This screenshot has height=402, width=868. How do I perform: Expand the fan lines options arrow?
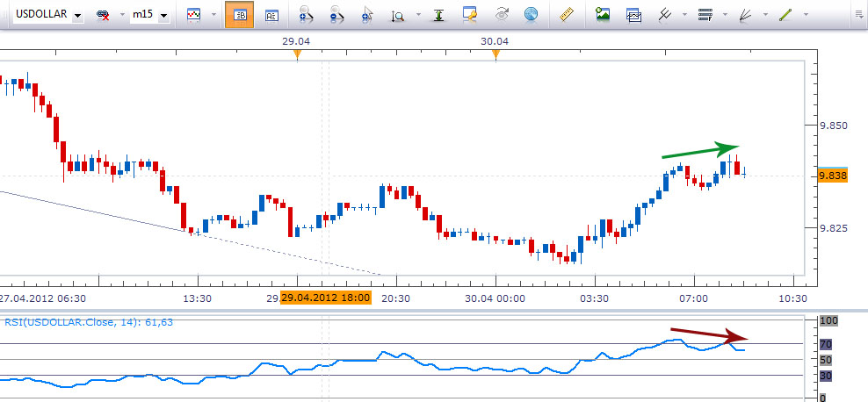pyautogui.click(x=766, y=15)
